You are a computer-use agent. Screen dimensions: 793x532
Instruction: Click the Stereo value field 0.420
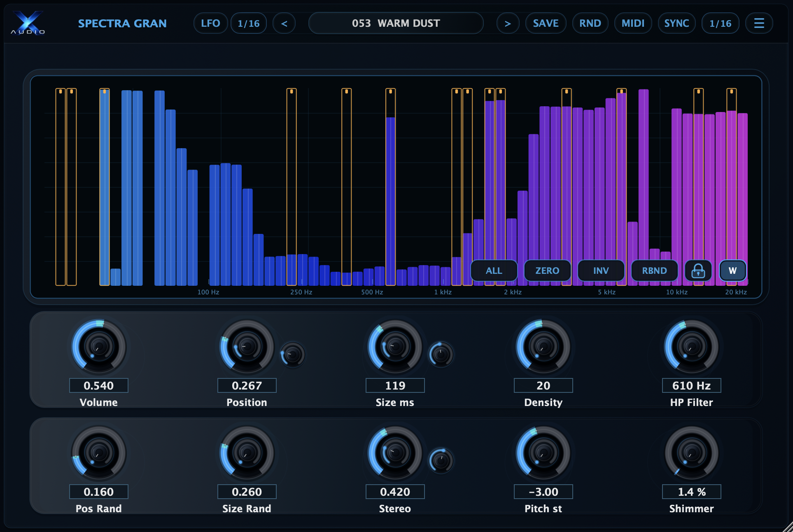[395, 492]
